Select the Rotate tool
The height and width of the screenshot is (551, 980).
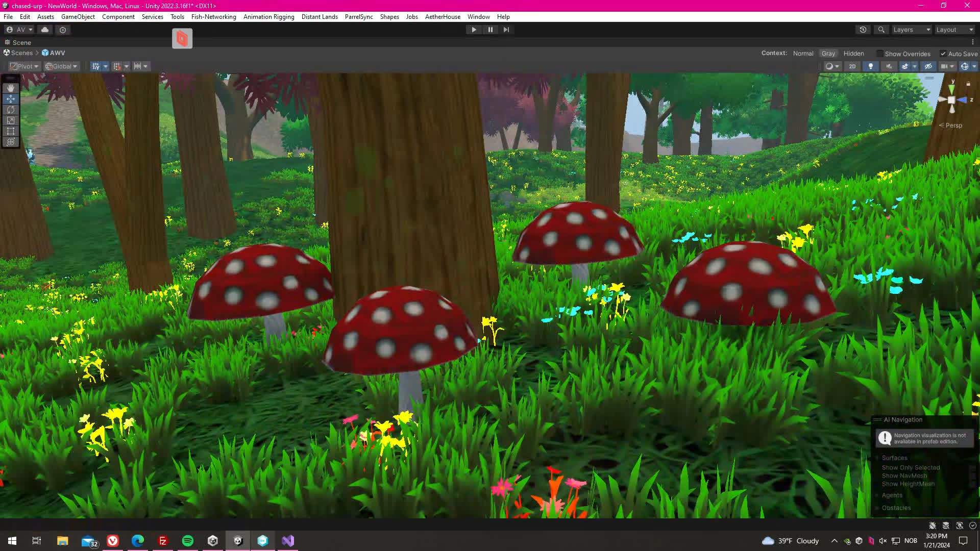pyautogui.click(x=10, y=110)
